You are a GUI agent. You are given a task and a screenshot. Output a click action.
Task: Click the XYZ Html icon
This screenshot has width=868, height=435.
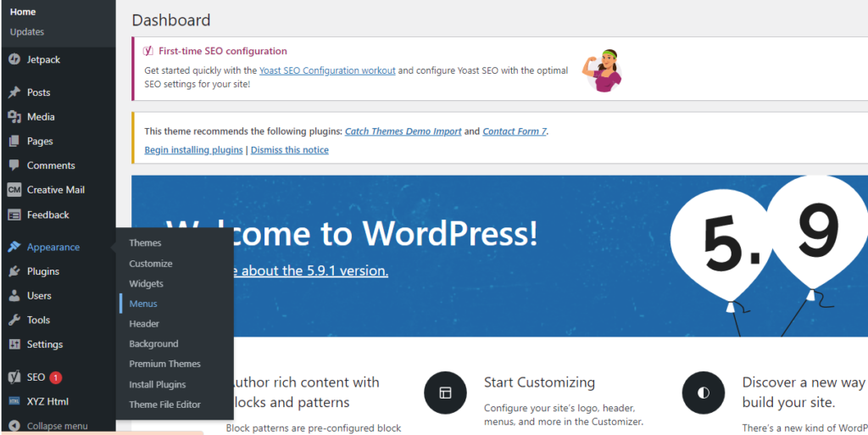point(14,402)
